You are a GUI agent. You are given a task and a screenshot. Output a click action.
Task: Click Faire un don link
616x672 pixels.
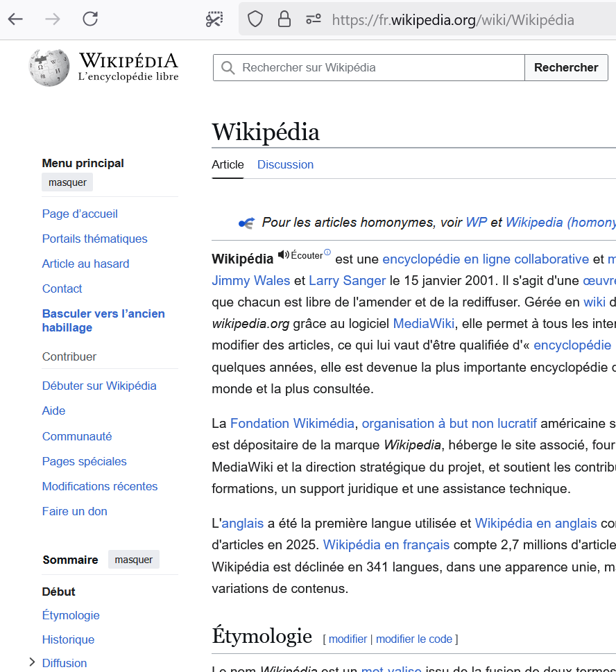pyautogui.click(x=75, y=511)
